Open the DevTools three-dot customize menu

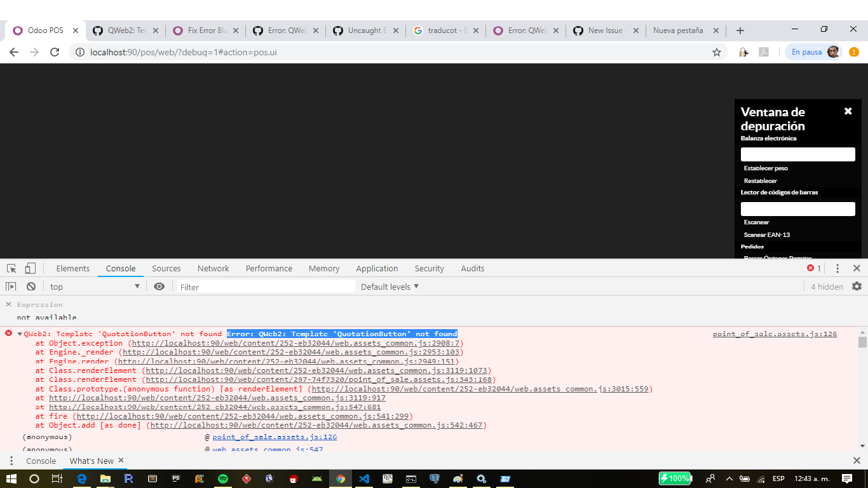click(837, 268)
